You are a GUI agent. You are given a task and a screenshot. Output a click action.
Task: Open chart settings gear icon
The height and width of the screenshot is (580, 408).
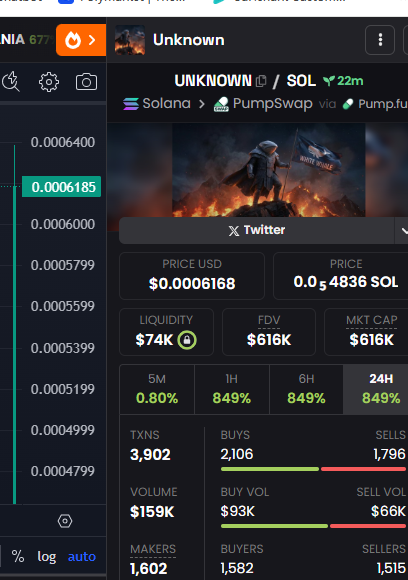49,82
